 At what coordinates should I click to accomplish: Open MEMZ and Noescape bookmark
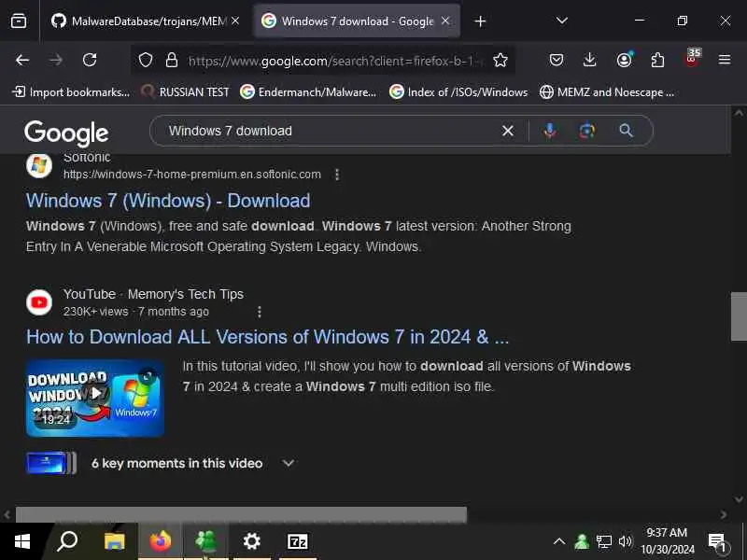pos(606,91)
